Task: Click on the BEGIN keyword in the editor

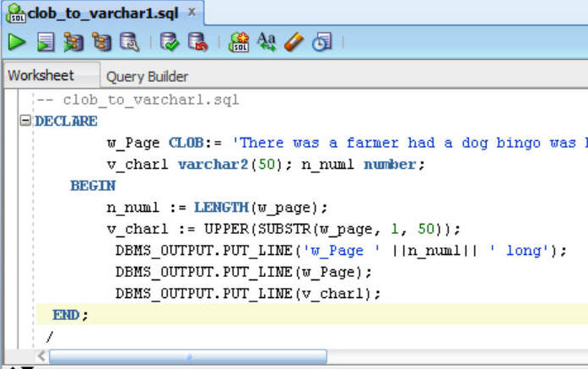Action: (92, 186)
